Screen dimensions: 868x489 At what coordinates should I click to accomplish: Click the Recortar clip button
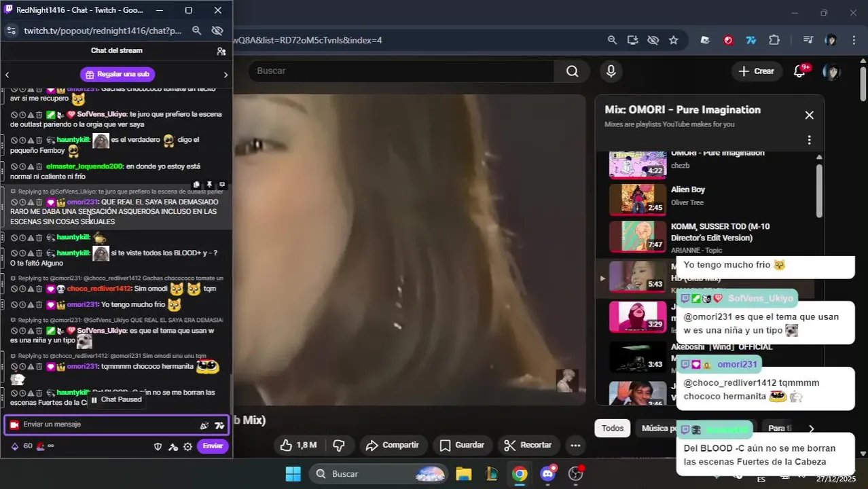[x=528, y=446]
